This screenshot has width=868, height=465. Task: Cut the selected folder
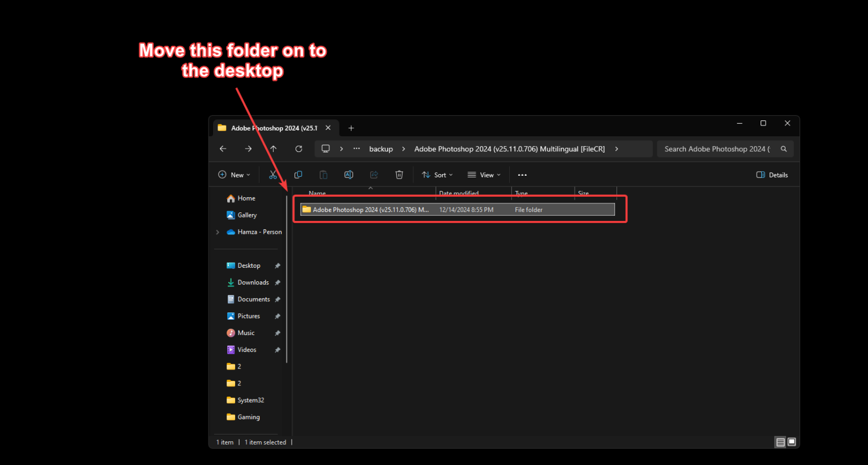(273, 175)
